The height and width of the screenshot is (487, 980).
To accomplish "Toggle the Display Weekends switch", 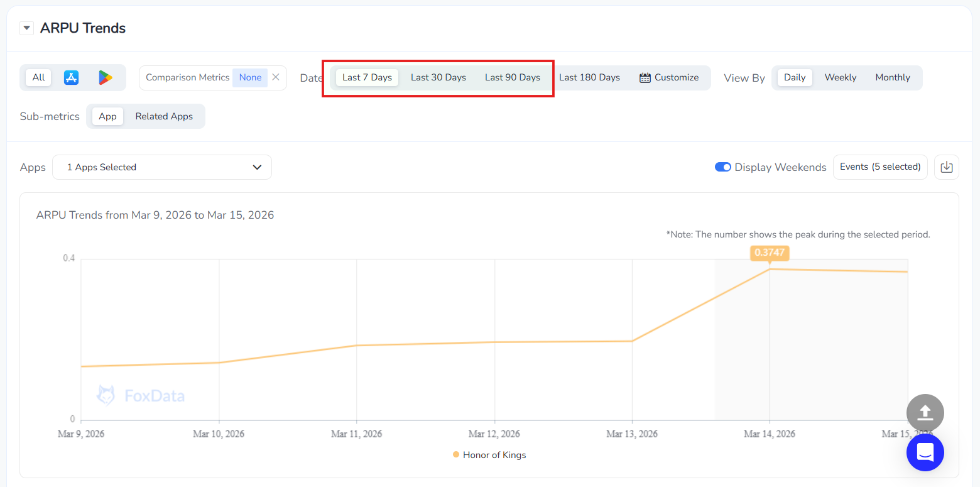I will 722,167.
